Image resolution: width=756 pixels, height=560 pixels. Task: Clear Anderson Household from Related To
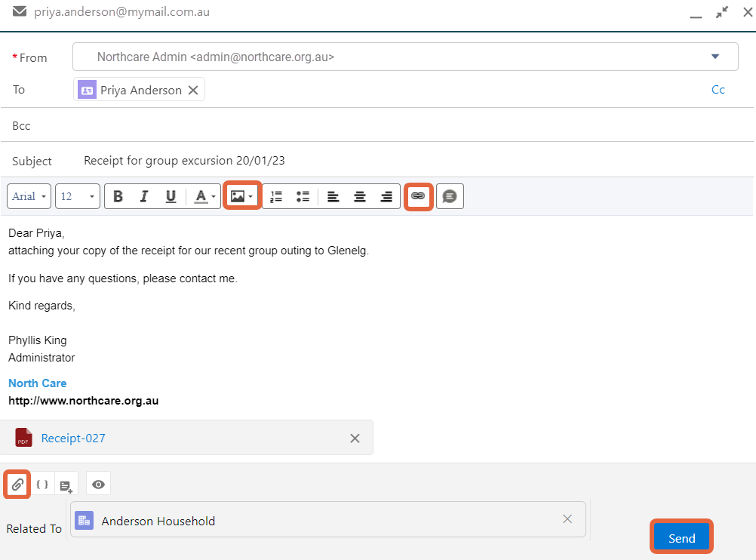pyautogui.click(x=567, y=518)
